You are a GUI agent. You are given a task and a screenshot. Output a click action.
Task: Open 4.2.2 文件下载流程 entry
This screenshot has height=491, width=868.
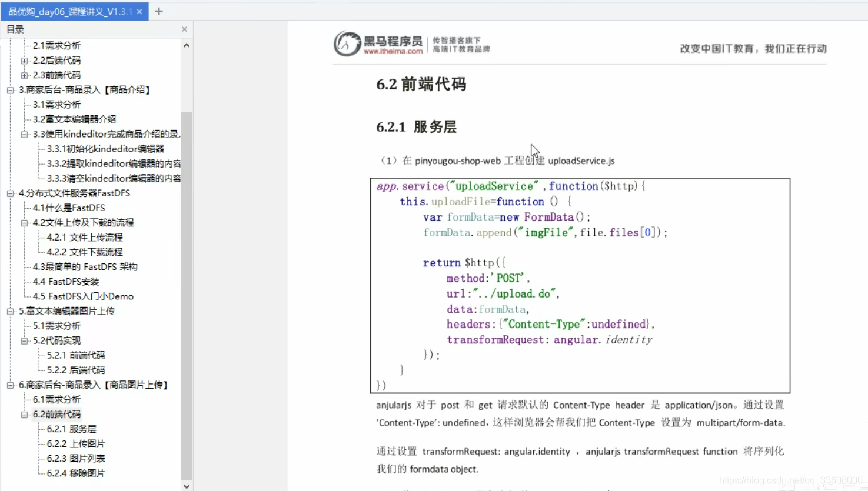pyautogui.click(x=85, y=252)
